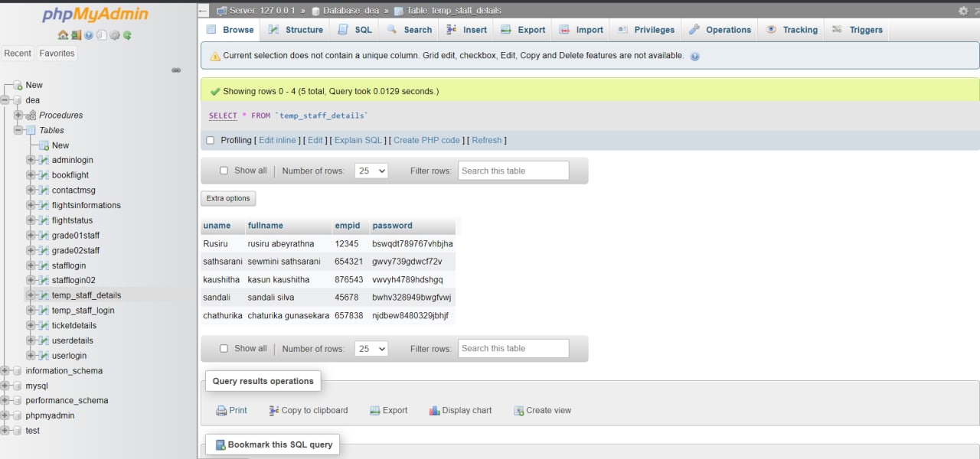Click the Display chart bar icon
980x459 pixels.
[x=434, y=411]
